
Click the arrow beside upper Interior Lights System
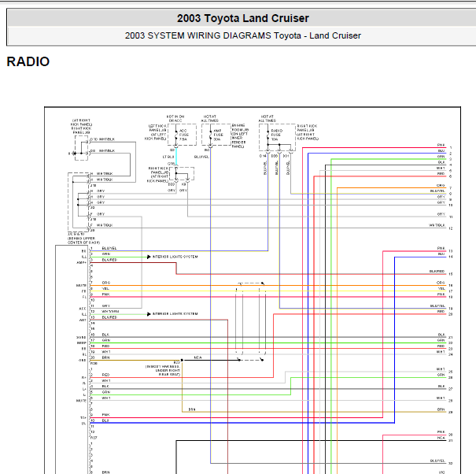pyautogui.click(x=149, y=257)
